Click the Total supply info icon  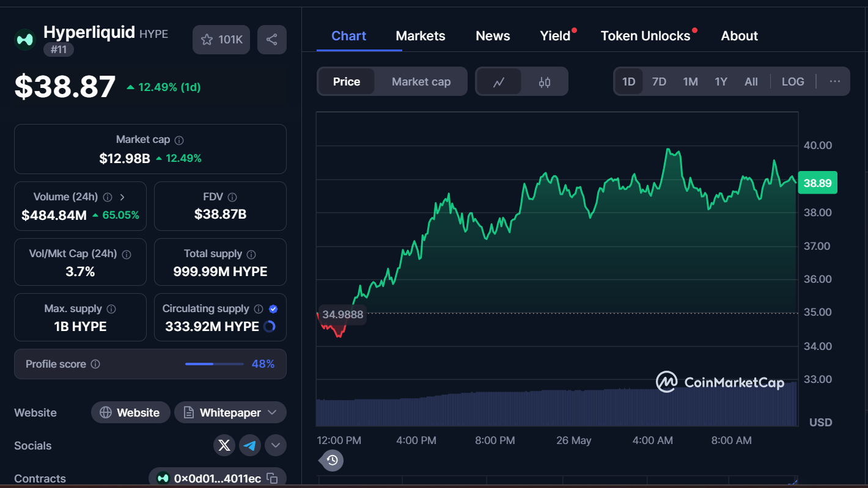pyautogui.click(x=251, y=254)
